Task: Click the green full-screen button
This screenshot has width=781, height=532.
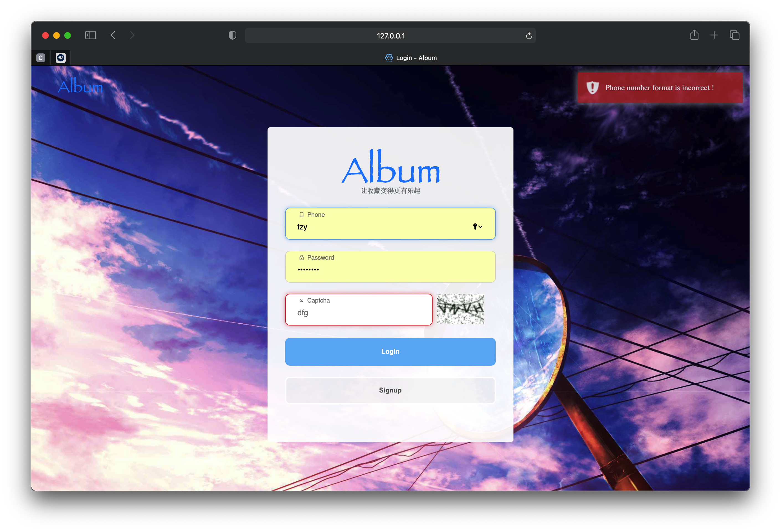Action: point(68,35)
